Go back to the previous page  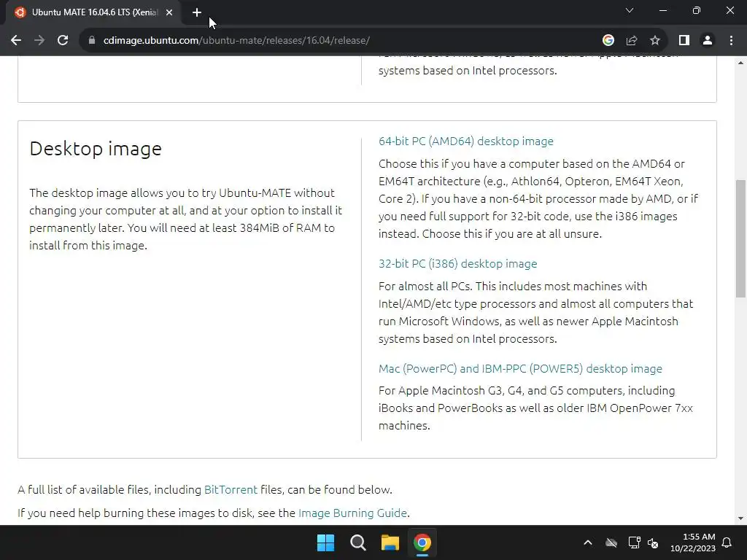click(16, 41)
